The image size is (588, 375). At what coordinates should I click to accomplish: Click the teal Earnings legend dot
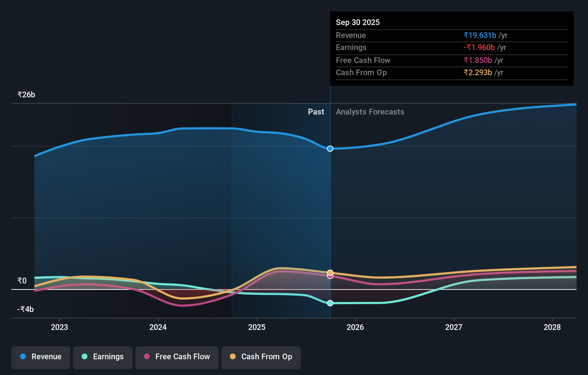(84, 357)
